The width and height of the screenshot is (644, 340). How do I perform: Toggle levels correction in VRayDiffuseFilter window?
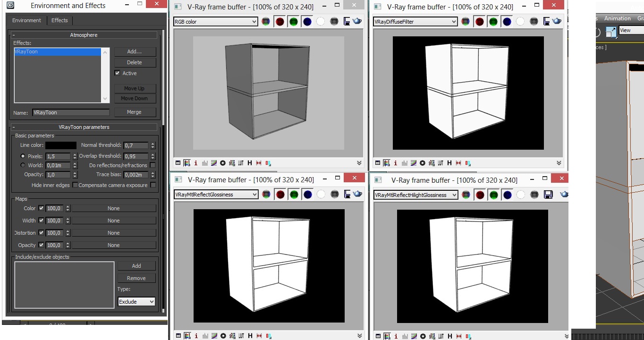[x=405, y=163]
